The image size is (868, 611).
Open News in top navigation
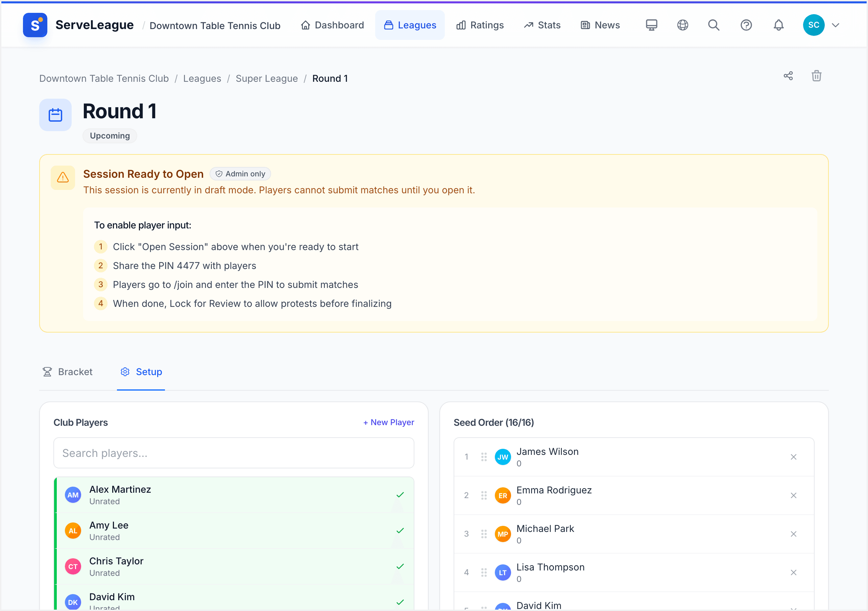coord(600,25)
